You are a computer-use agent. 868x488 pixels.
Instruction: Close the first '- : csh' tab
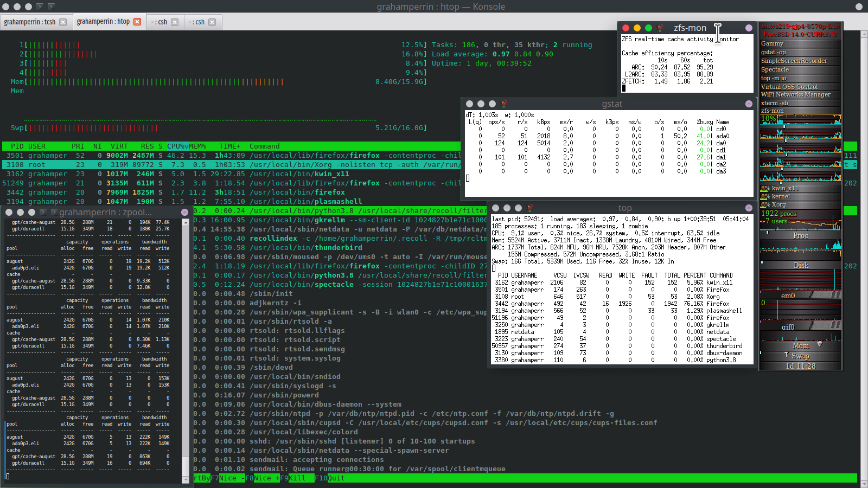tap(175, 22)
